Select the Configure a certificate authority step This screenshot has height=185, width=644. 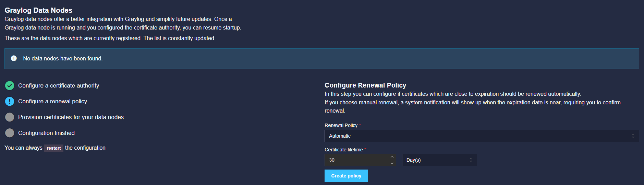tap(59, 85)
